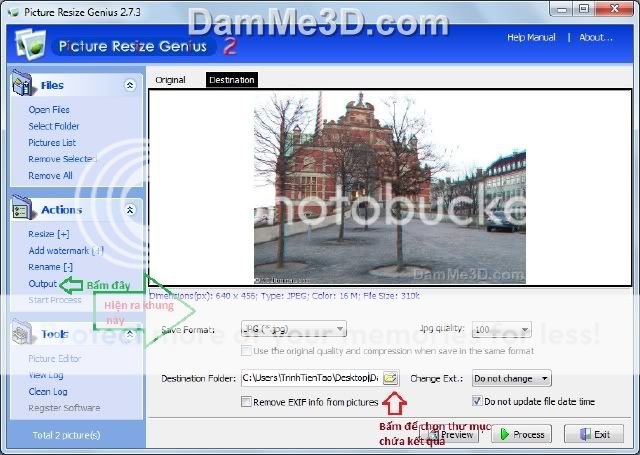Image resolution: width=640 pixels, height=455 pixels.
Task: Click the door icon on Exit button
Action: pos(578,435)
